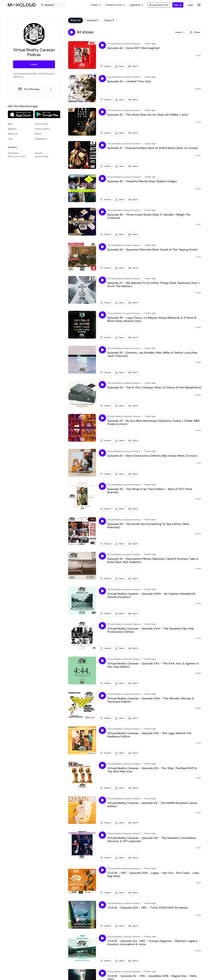Click the Mixcloud logo
Image resolution: width=210 pixels, height=980 pixels.
point(22,5)
